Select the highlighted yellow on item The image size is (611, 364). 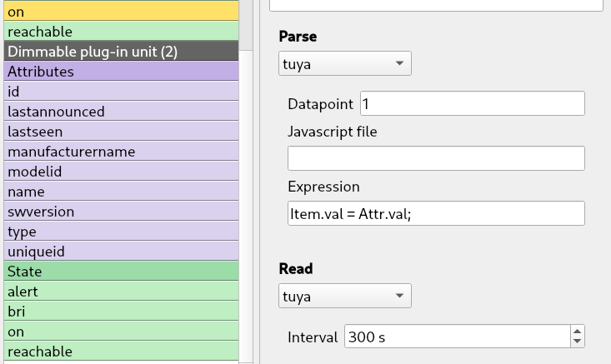(x=121, y=12)
